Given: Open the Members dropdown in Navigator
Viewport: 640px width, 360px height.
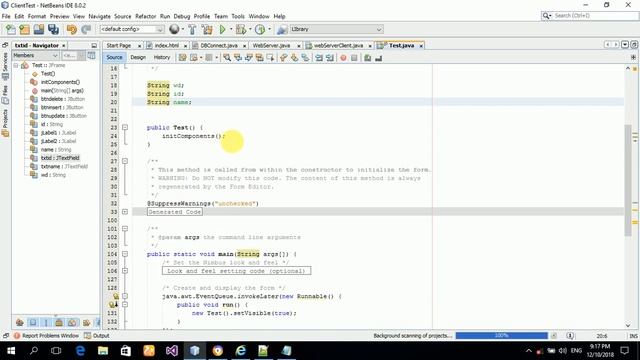Looking at the screenshot, I should pyautogui.click(x=36, y=56).
